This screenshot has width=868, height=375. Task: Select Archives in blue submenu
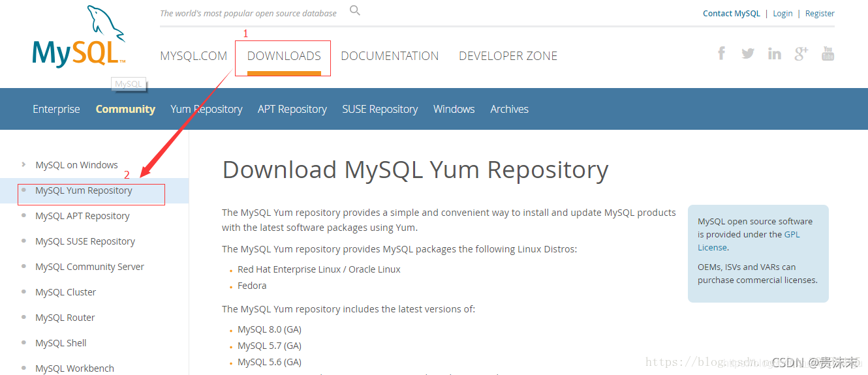(x=509, y=109)
